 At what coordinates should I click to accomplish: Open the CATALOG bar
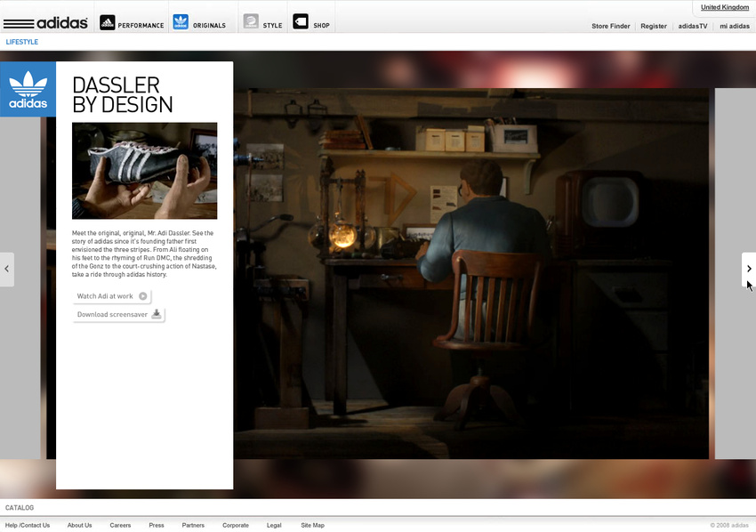[20, 507]
